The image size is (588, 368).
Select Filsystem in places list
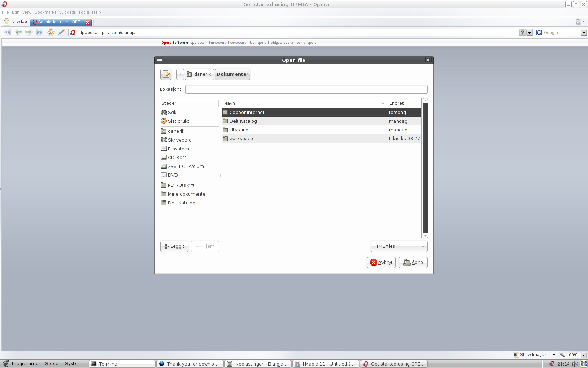pyautogui.click(x=189, y=149)
